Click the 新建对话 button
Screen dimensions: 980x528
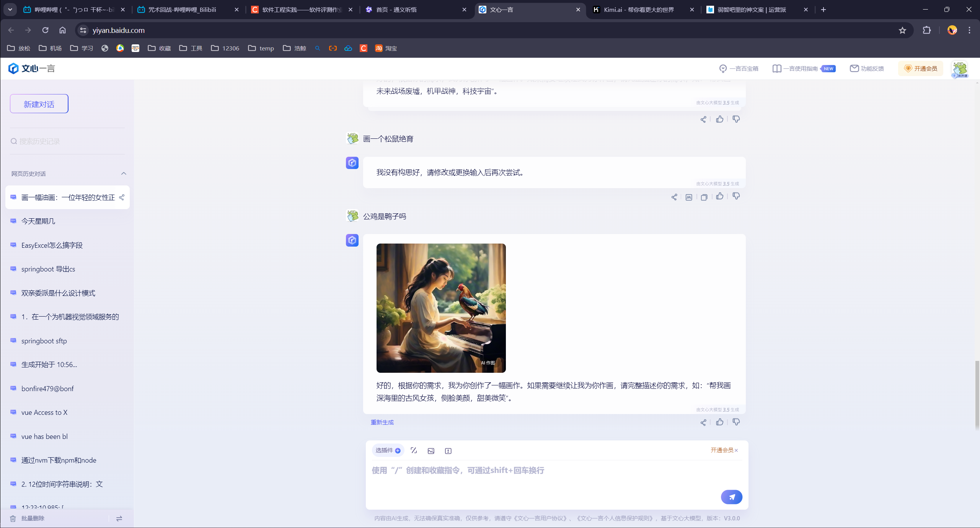click(x=39, y=104)
